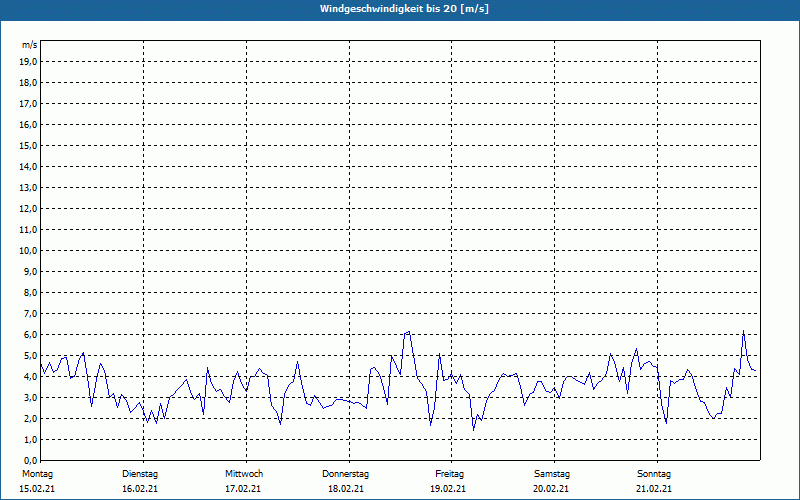This screenshot has height=500, width=800.
Task: Click the 8,0 y-axis label
Action: coord(30,292)
